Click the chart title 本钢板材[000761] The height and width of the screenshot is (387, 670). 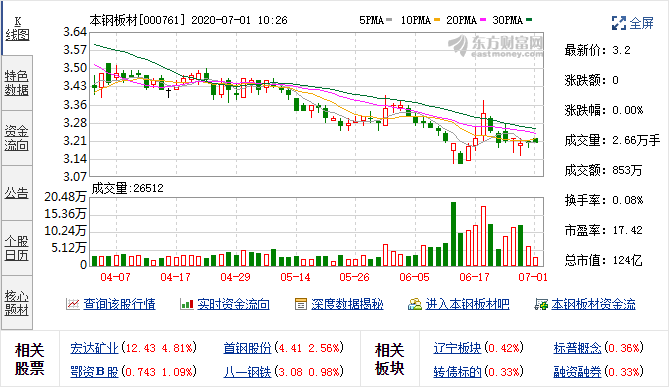pyautogui.click(x=138, y=20)
